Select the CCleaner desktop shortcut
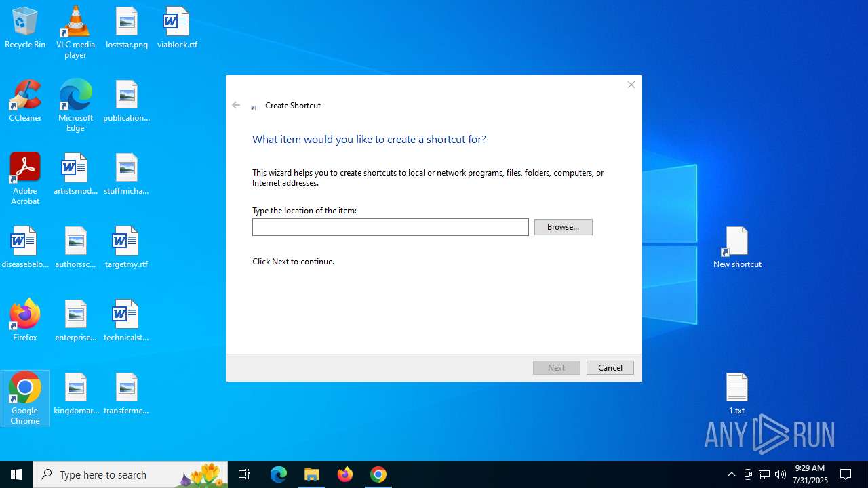The height and width of the screenshot is (488, 868). pos(25,102)
